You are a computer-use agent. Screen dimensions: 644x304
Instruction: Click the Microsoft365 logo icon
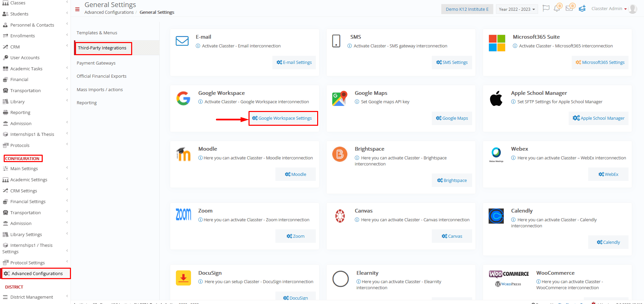pyautogui.click(x=497, y=43)
